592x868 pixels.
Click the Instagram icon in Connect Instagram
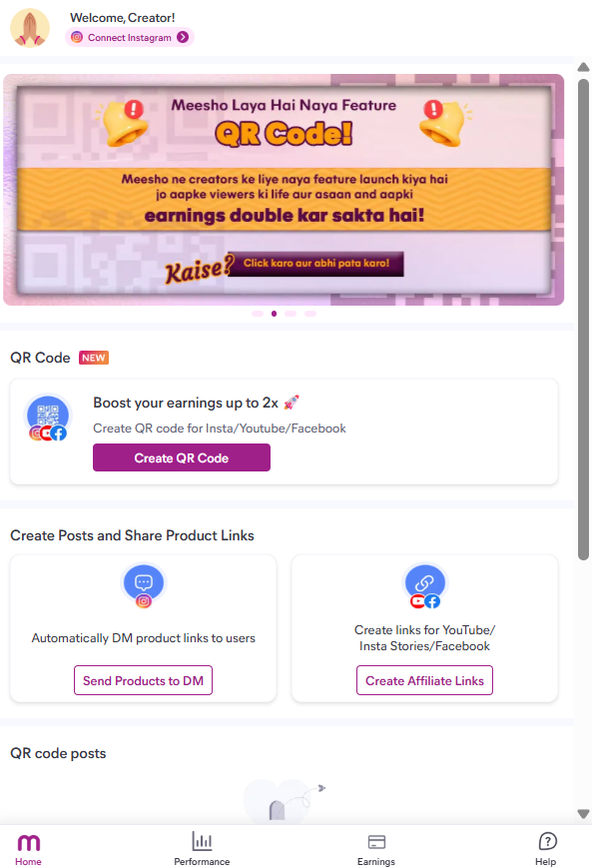click(77, 37)
